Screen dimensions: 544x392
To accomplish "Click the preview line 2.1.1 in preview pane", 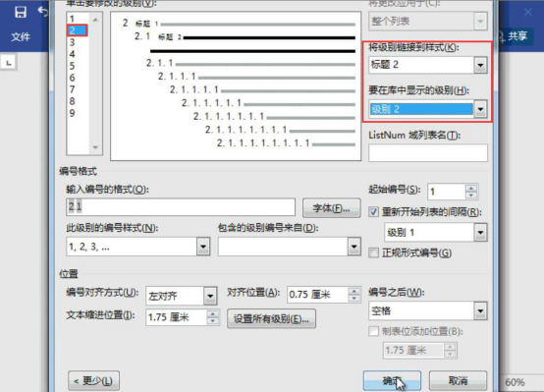I will (x=250, y=63).
